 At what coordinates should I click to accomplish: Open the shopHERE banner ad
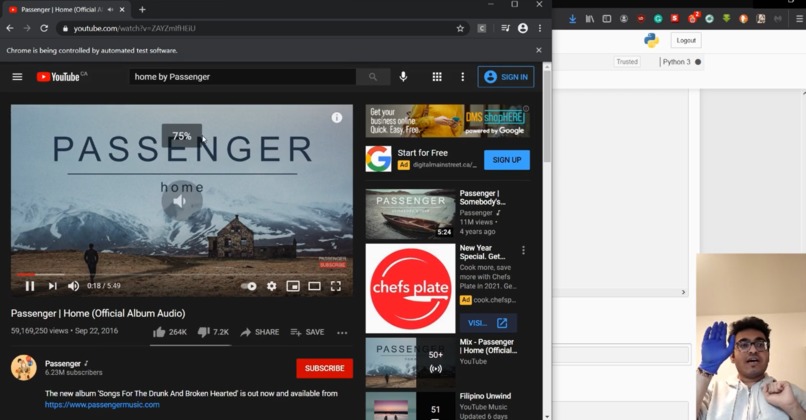pos(447,121)
